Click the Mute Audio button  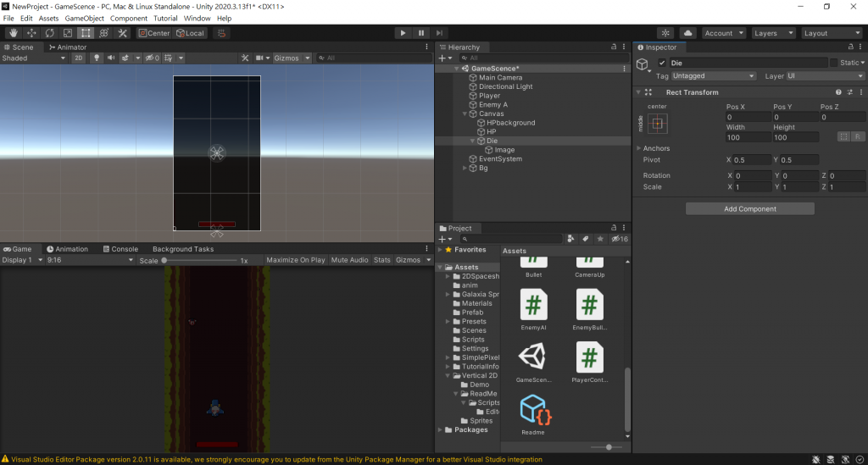pyautogui.click(x=349, y=260)
